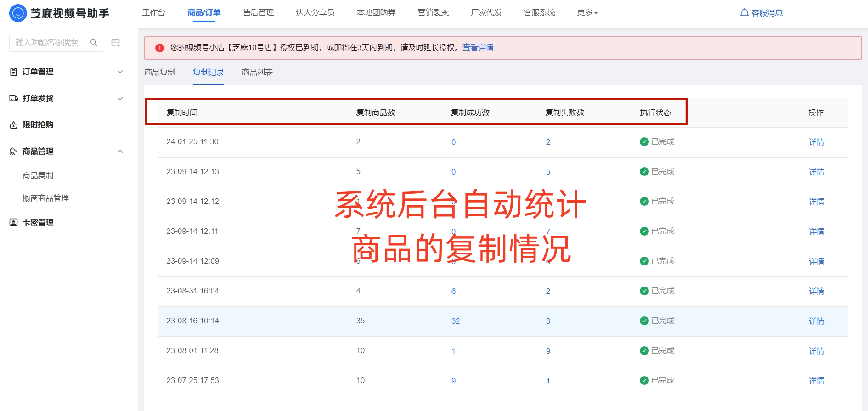Open 详情 for the 23-09-14 12:12 record
Screen dimensions: 868x411
pyautogui.click(x=816, y=202)
